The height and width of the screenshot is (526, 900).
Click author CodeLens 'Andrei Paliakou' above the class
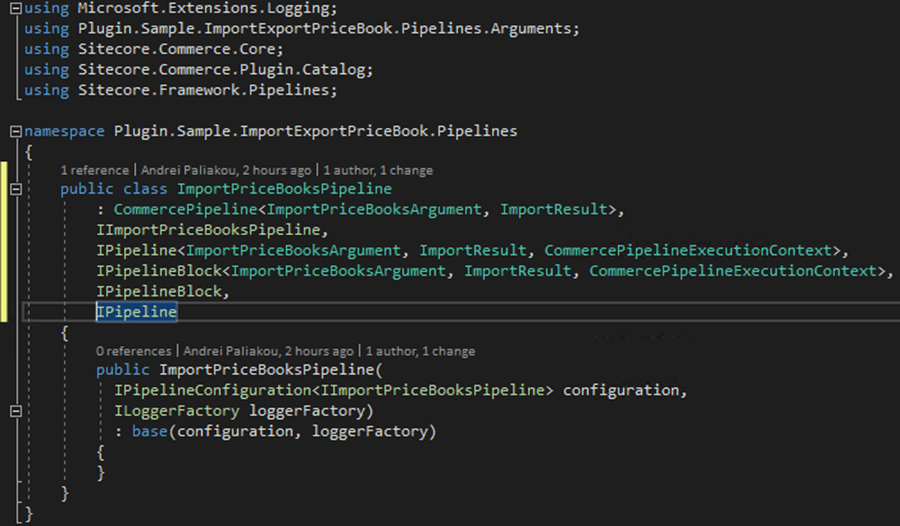[x=226, y=171]
